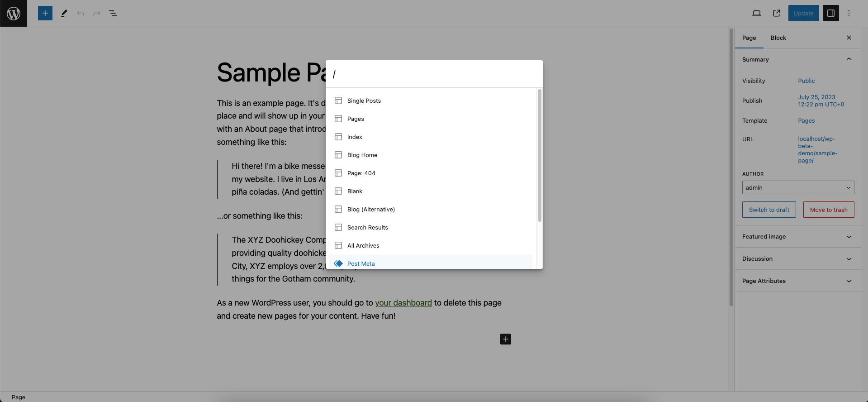Image resolution: width=868 pixels, height=402 pixels.
Task: Change visibility via Public link
Action: click(806, 81)
